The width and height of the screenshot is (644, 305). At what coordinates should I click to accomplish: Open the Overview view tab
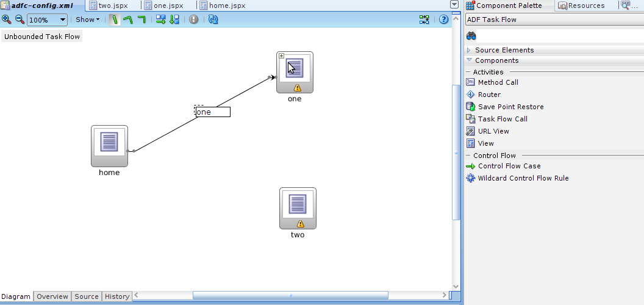[52, 296]
